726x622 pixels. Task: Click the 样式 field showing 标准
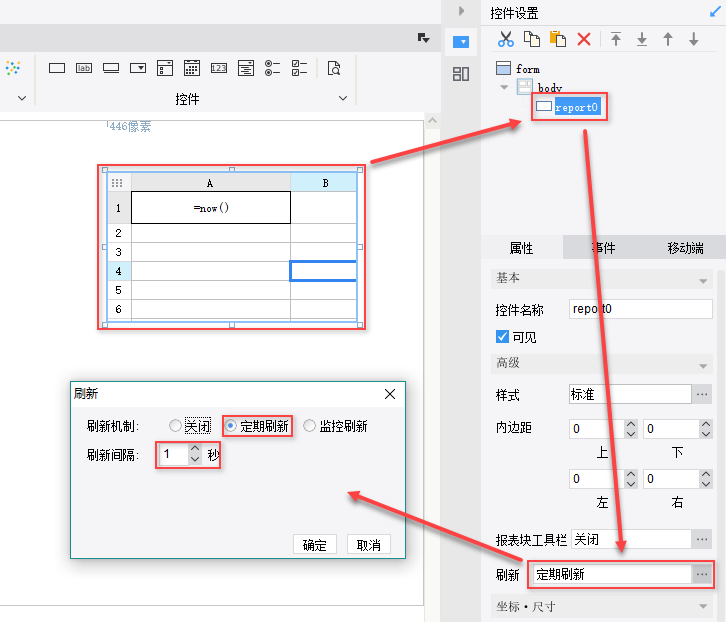[630, 395]
